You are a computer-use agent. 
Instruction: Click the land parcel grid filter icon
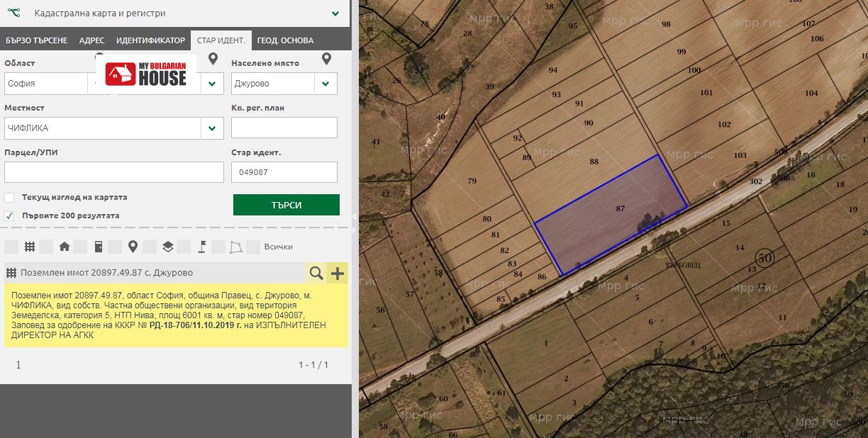coord(30,247)
